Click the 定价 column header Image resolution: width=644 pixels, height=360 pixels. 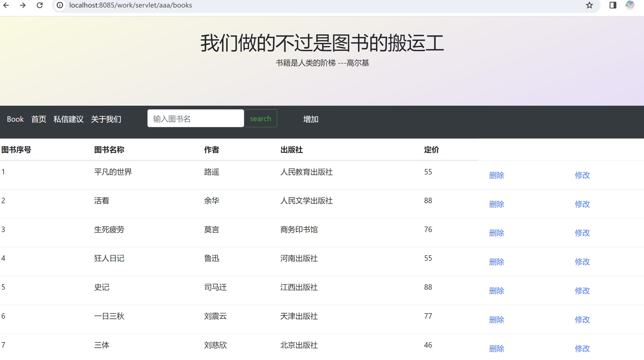[x=431, y=150]
